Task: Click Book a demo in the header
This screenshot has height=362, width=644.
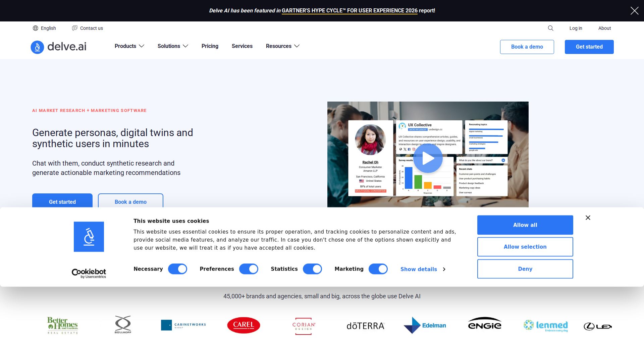Action: (527, 47)
